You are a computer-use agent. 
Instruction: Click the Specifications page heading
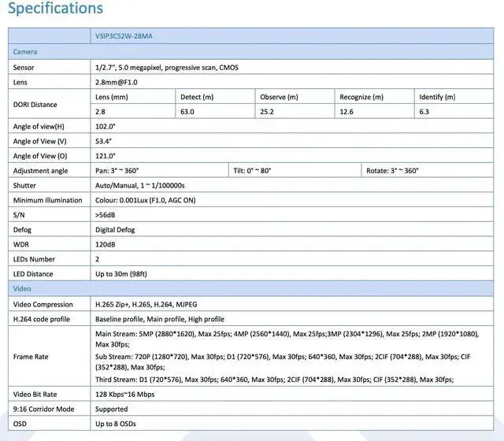click(x=55, y=9)
